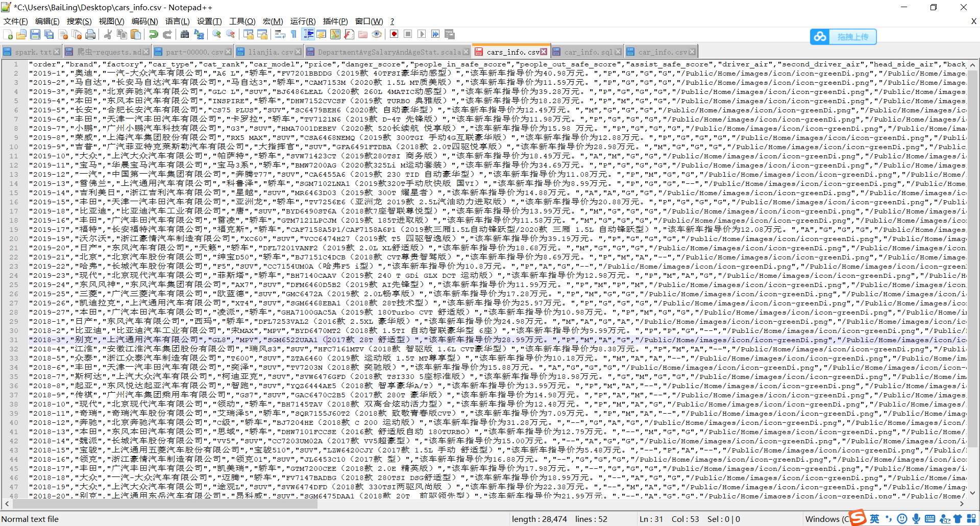Open Folder as Workspace toolbar icon

363,34
